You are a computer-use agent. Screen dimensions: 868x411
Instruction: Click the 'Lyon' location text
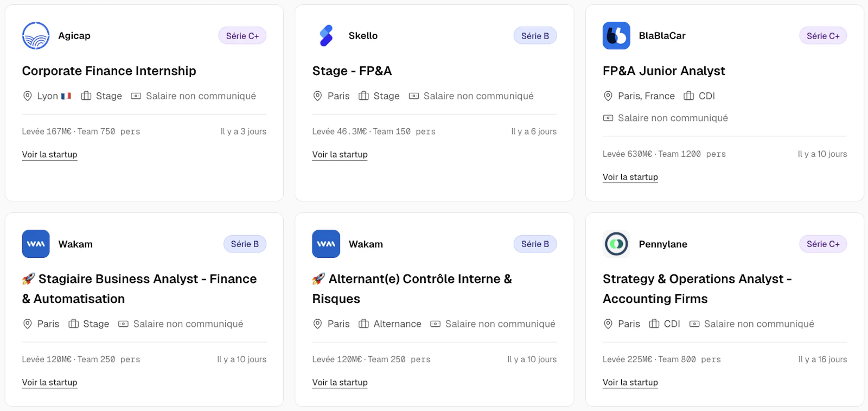click(48, 96)
